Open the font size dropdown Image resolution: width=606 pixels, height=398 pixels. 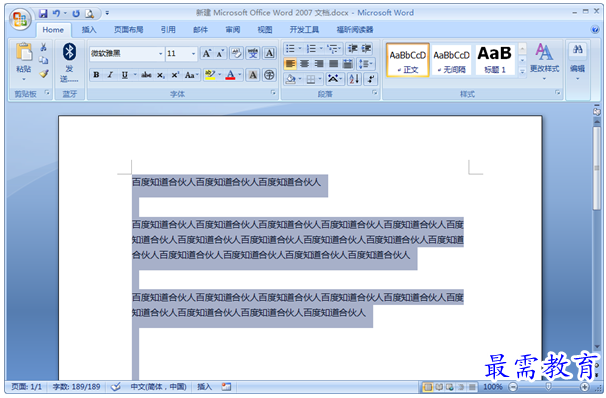(x=194, y=54)
